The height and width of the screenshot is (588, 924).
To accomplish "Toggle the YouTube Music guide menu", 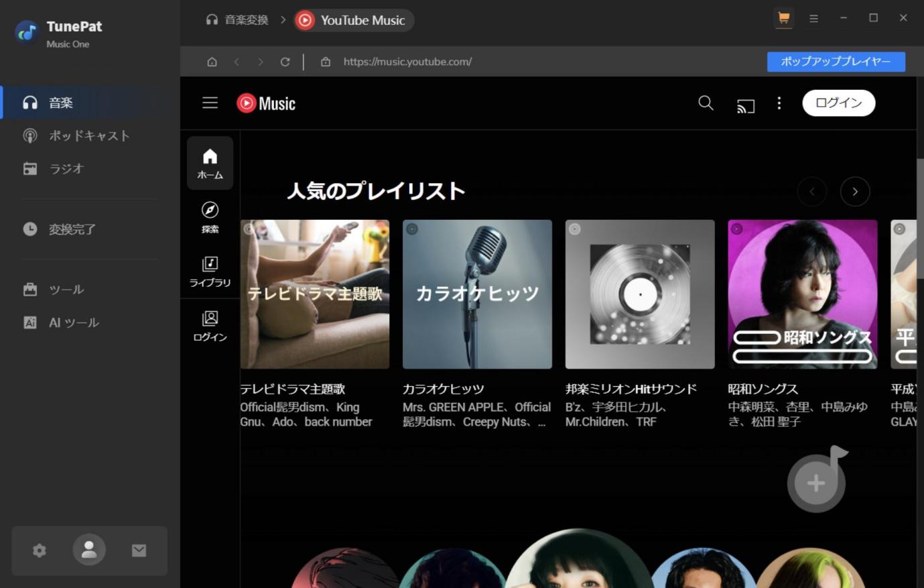I will coord(210,103).
